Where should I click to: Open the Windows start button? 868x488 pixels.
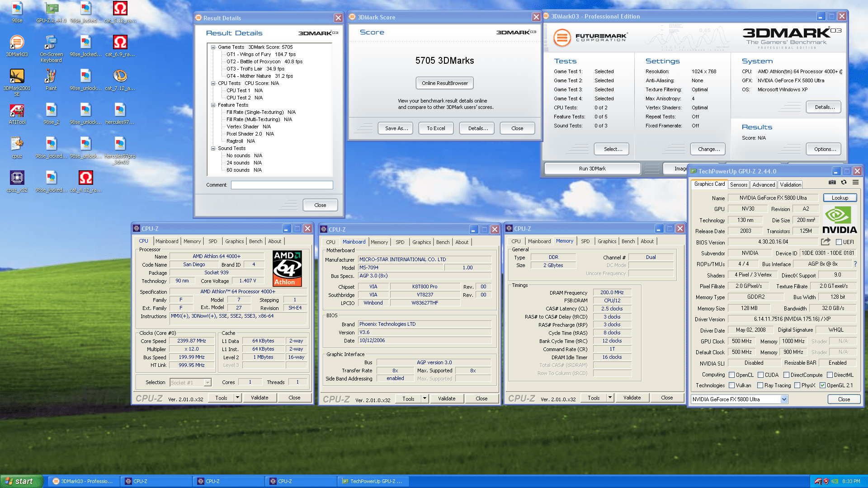point(21,481)
